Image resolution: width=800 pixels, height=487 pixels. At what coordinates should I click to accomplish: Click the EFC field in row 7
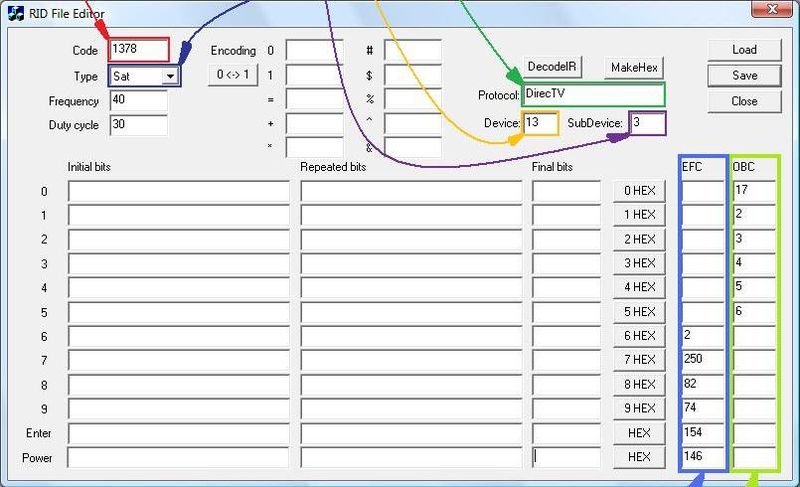pos(702,359)
